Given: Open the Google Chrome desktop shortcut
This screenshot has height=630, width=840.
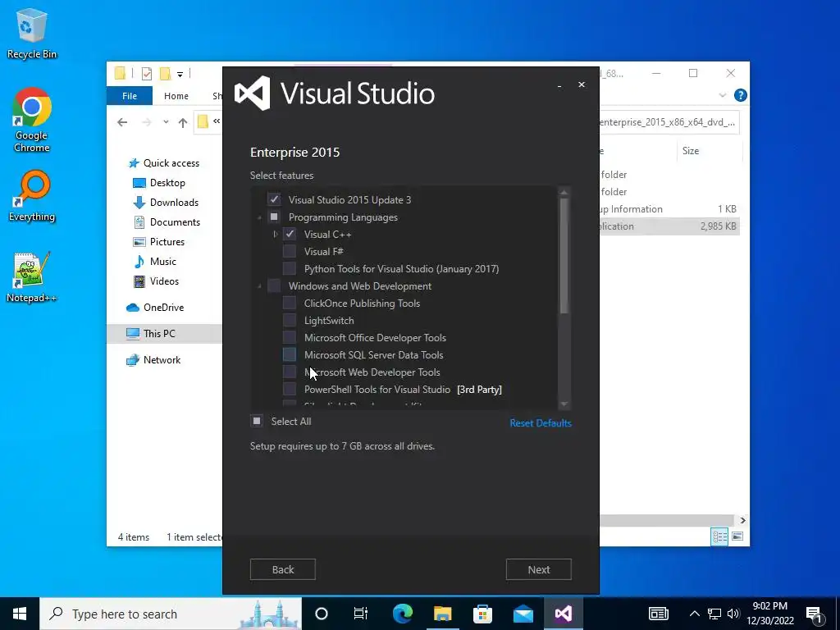Looking at the screenshot, I should [x=31, y=120].
